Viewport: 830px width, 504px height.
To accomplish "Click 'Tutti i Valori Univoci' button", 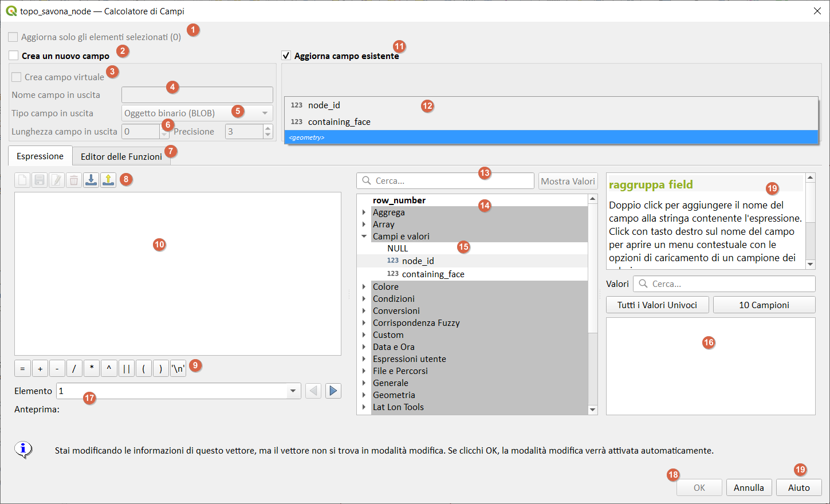I will 657,305.
